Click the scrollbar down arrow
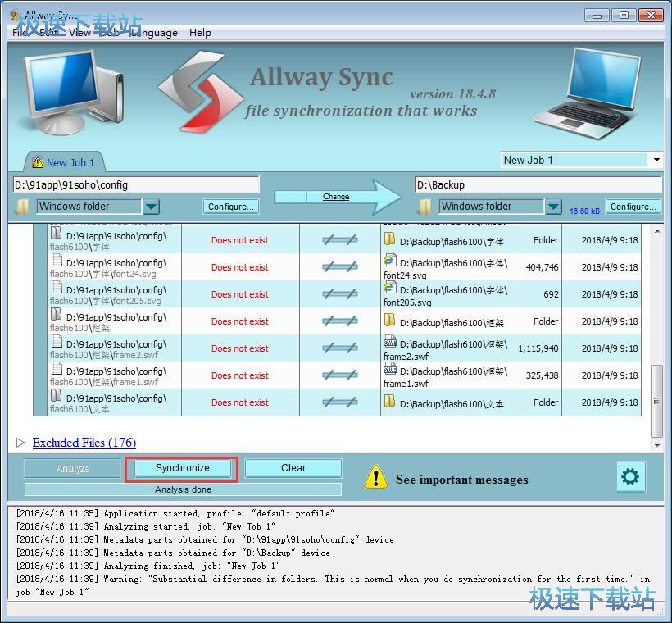 coord(656,445)
